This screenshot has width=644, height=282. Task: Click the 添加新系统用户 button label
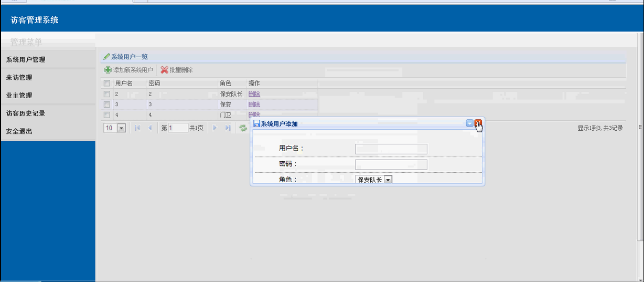tap(133, 70)
